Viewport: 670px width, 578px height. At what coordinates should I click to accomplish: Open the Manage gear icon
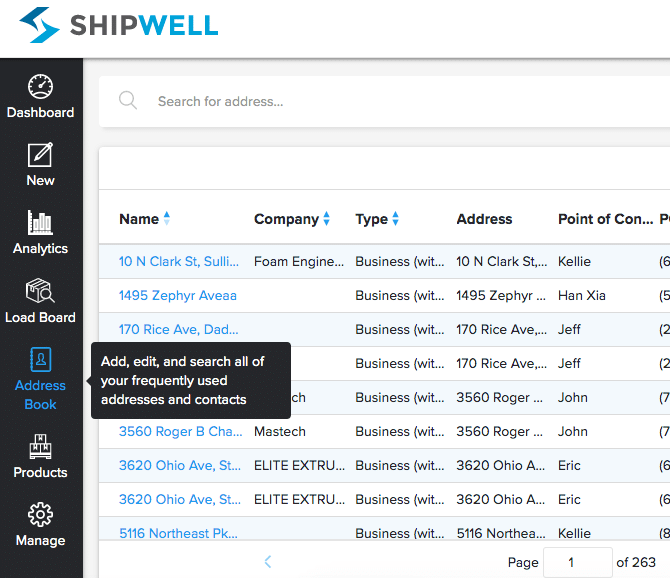pos(40,514)
